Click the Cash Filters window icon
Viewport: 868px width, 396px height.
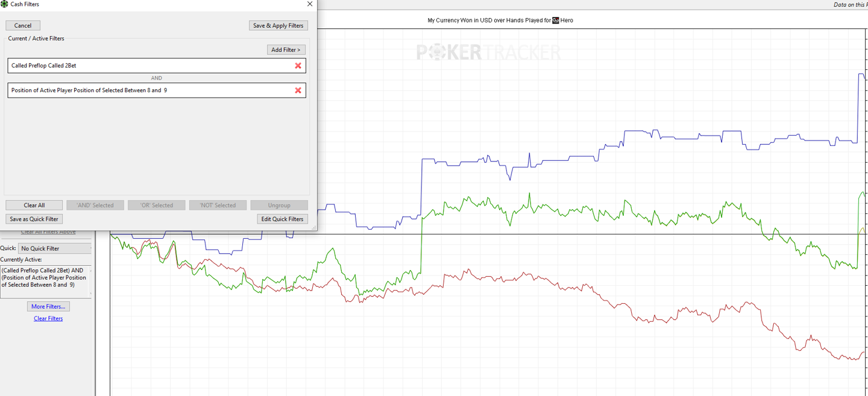coord(4,4)
